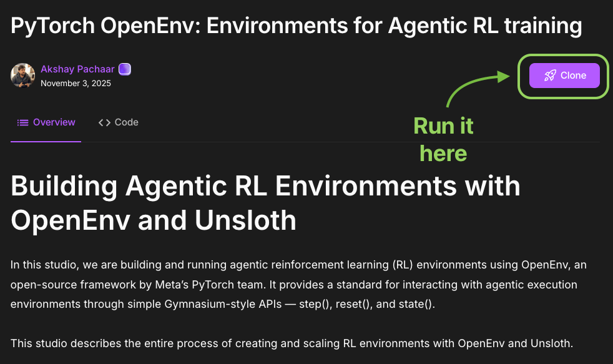Click the author avatar photo
613x364 pixels.
22,76
